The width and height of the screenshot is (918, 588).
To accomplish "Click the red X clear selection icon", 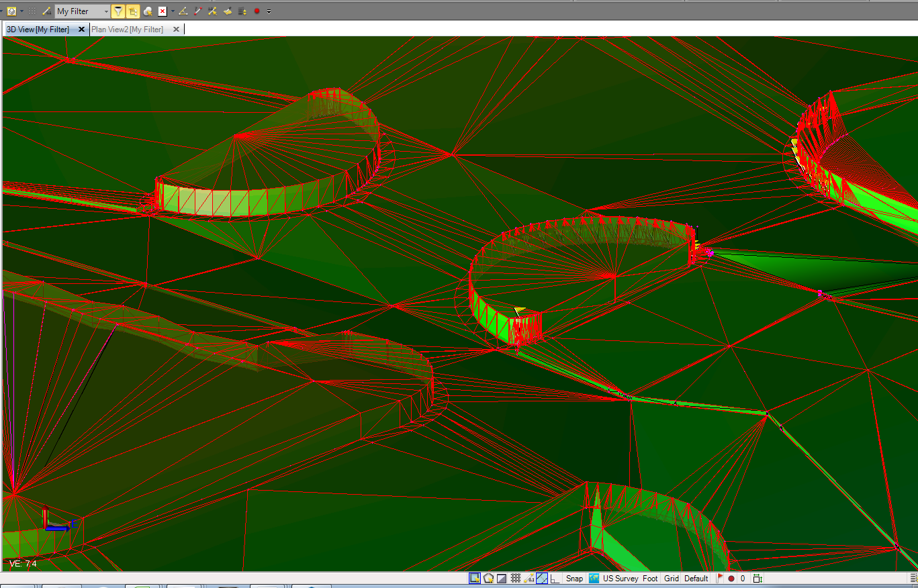I will (x=163, y=11).
